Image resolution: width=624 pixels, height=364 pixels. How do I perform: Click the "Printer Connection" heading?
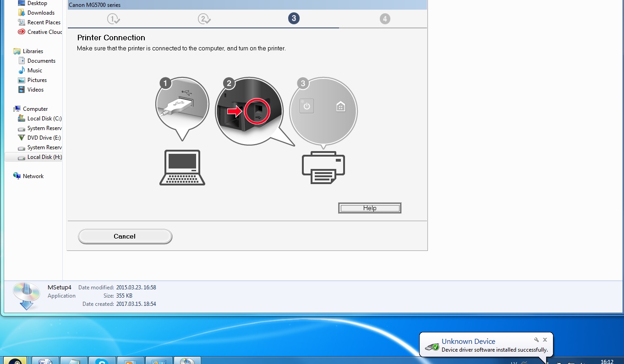[x=111, y=38]
